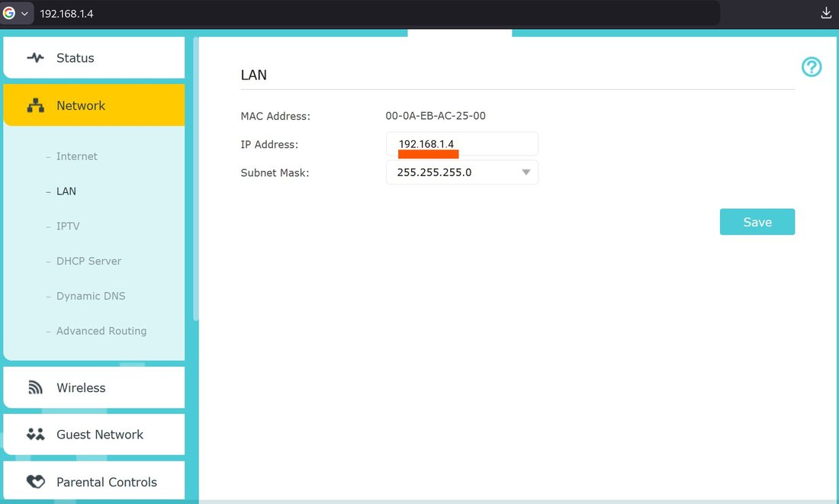Viewport: 839px width, 504px height.
Task: Click the Status pulse icon
Action: tap(35, 58)
